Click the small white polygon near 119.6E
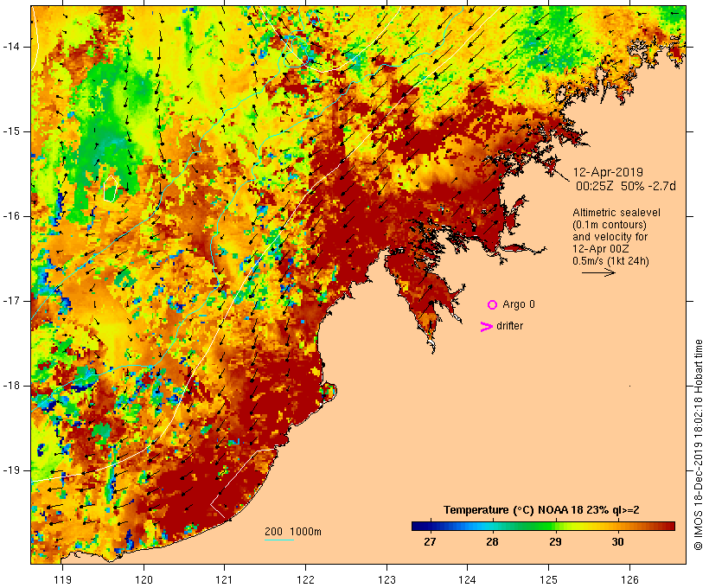709x588 pixels. [x=111, y=189]
